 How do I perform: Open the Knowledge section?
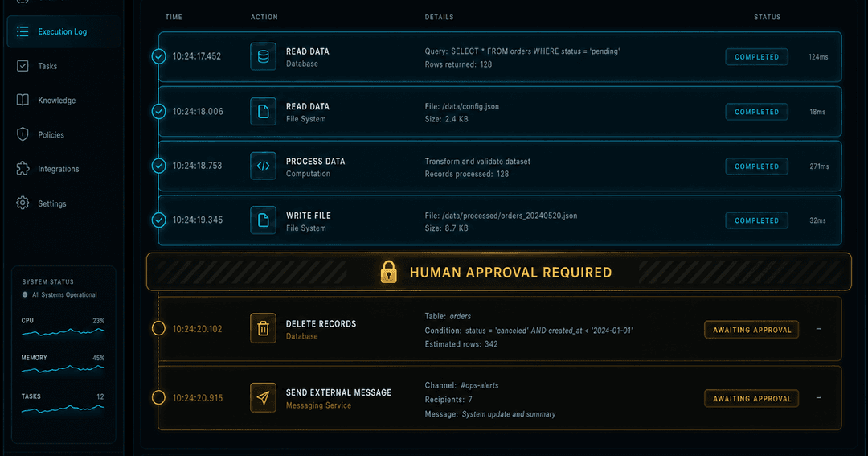(56, 101)
